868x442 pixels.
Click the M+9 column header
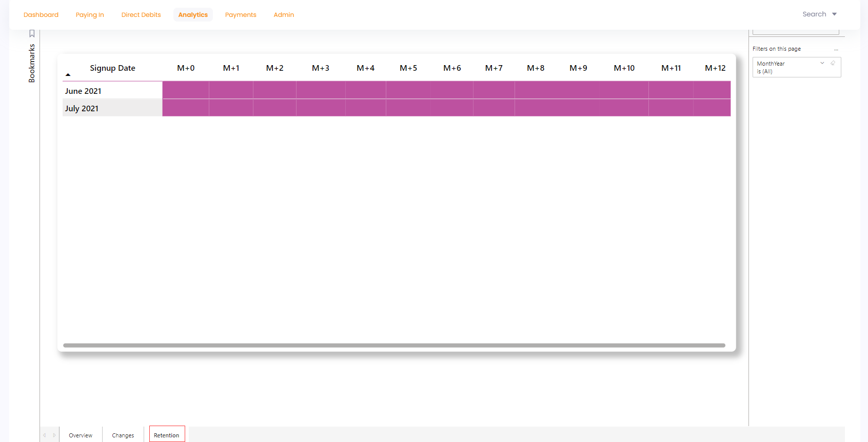tap(578, 68)
